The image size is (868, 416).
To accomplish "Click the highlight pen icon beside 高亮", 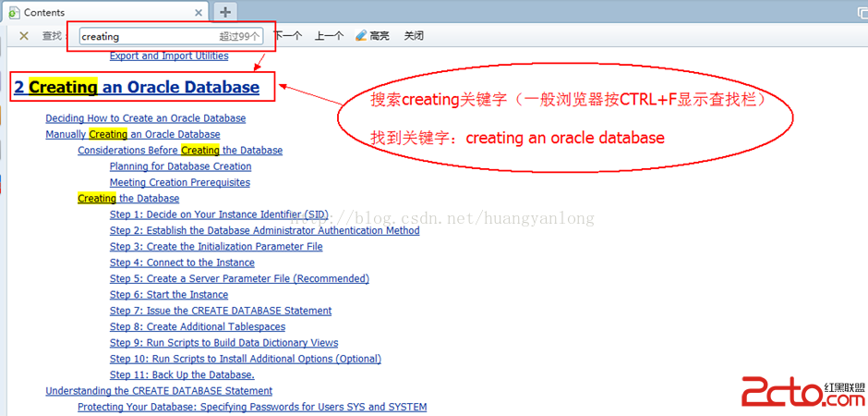I will [361, 36].
